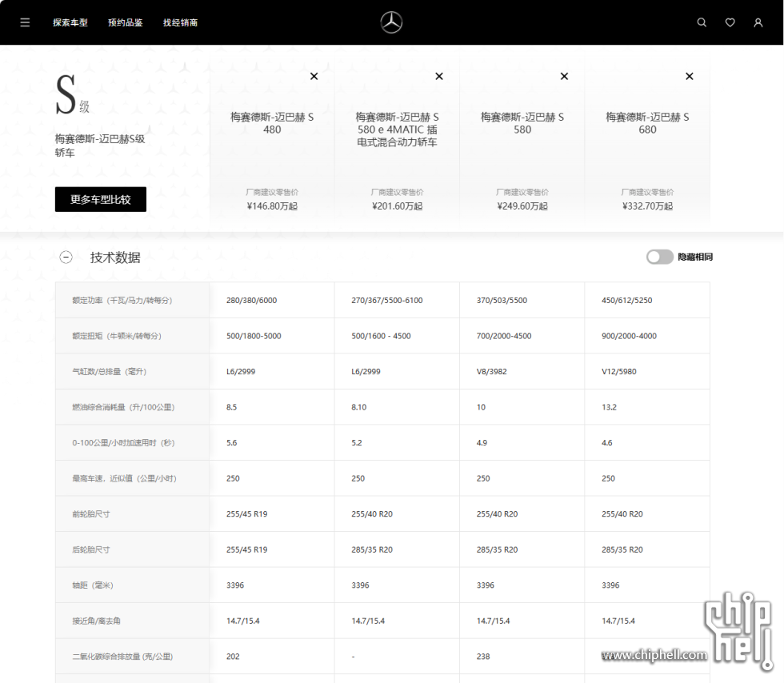Click V8/3982 engine value
784x683 pixels.
click(x=491, y=372)
